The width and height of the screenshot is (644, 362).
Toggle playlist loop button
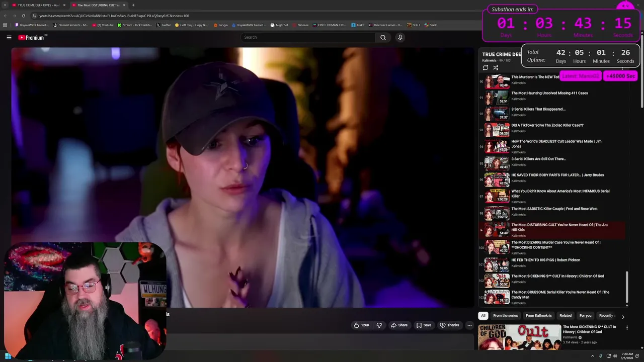[x=485, y=68]
